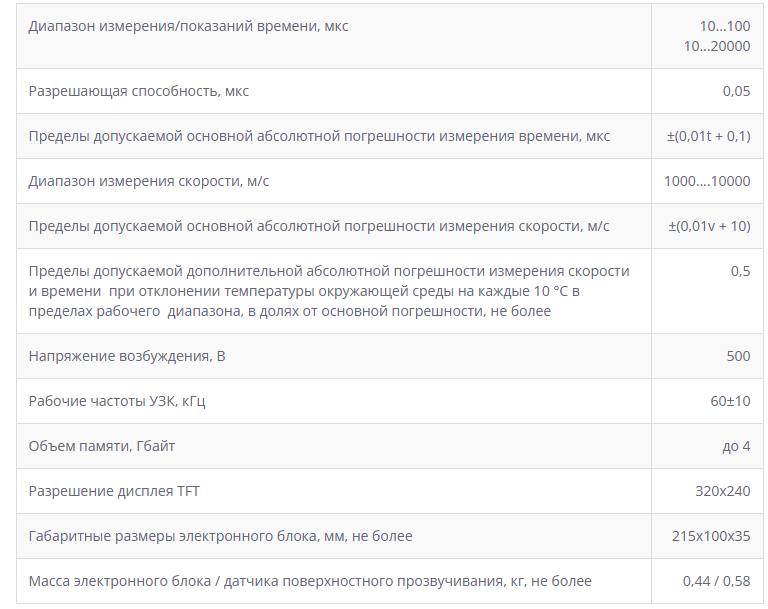
Task: Click the 0,44 / 0,58 mass value
Action: [x=717, y=581]
